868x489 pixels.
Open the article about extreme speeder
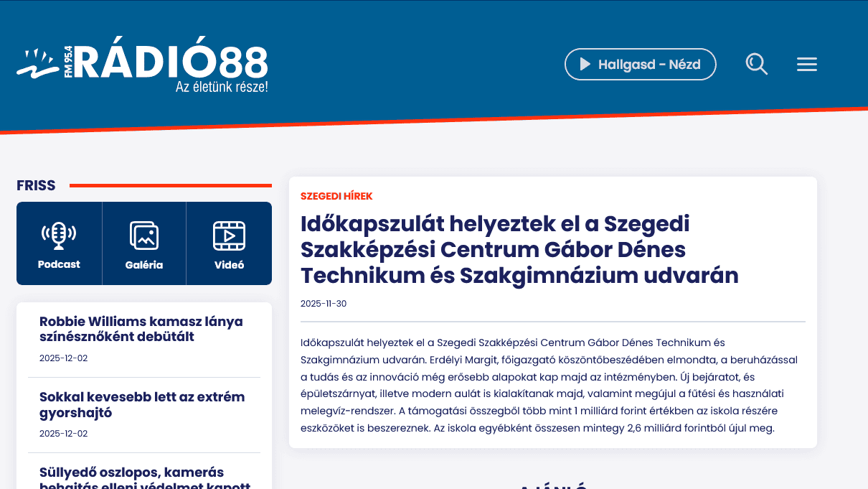pyautogui.click(x=141, y=404)
